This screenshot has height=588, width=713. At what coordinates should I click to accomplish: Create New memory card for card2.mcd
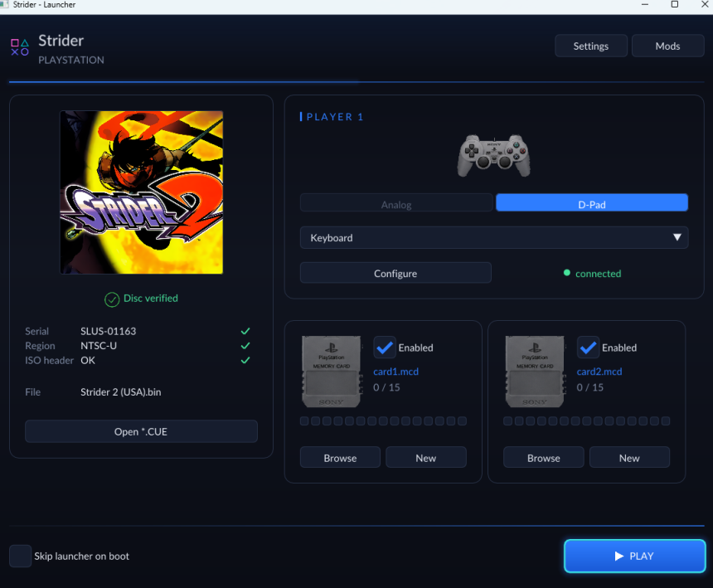pos(629,458)
